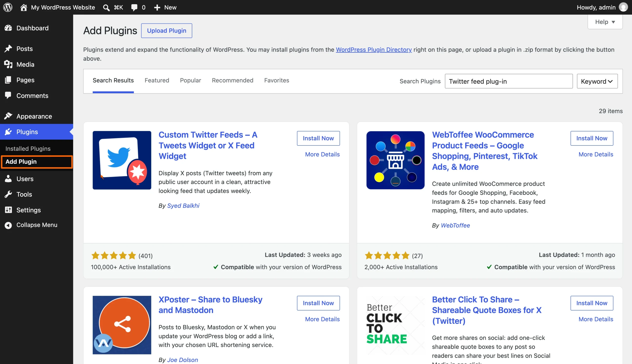Open WordPress Plugin Directory link
632x364 pixels.
(x=374, y=50)
